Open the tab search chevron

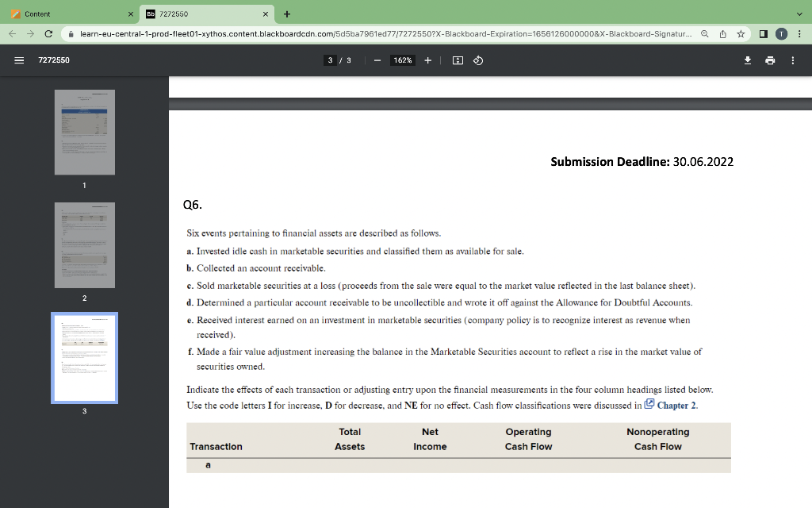[x=800, y=13]
